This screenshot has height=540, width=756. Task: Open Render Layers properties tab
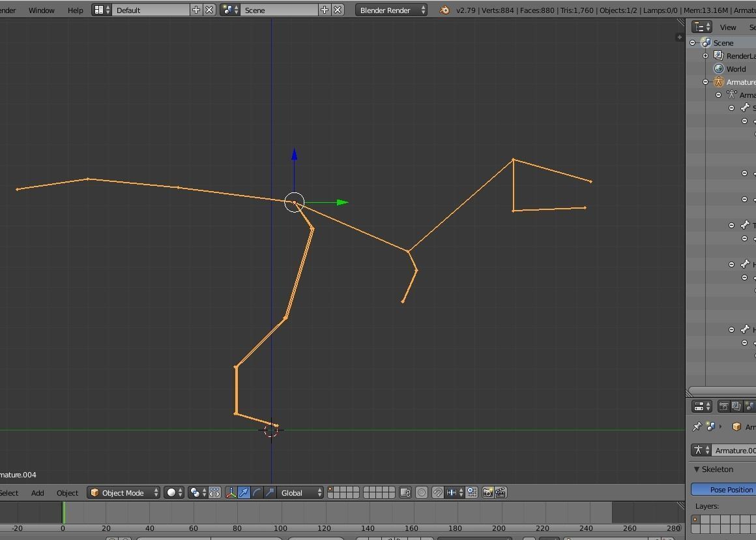tap(736, 406)
